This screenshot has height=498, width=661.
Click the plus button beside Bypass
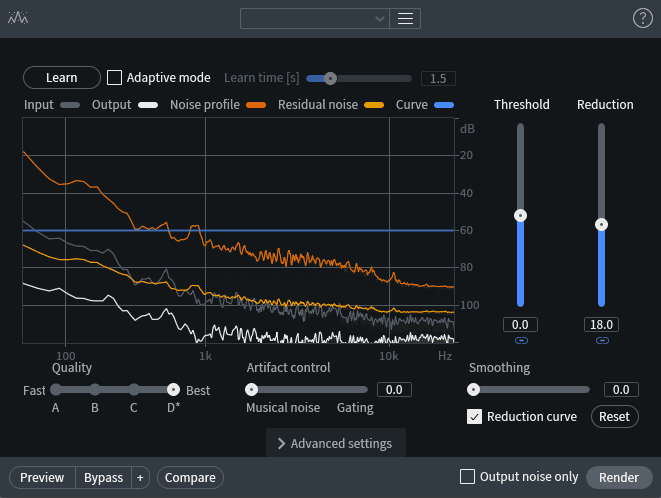click(140, 477)
